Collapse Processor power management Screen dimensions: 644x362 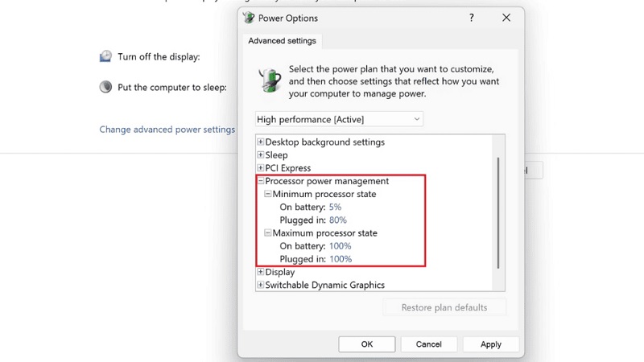click(x=260, y=180)
